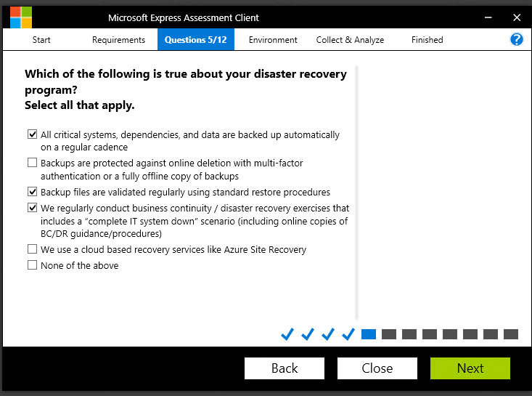The image size is (532, 396).
Task: Click the fourth completed progress checkmark
Action: pyautogui.click(x=348, y=334)
